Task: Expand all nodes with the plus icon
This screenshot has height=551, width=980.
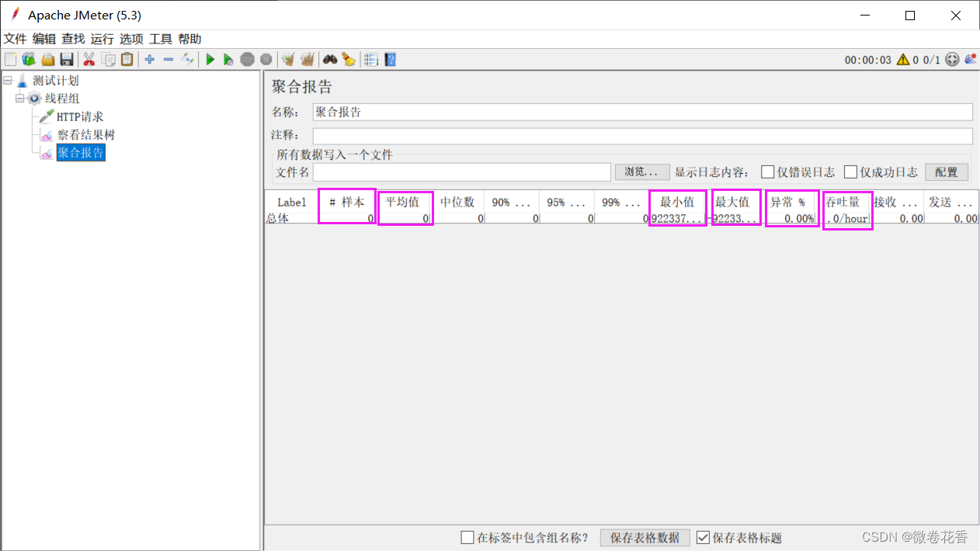Action: pyautogui.click(x=150, y=59)
